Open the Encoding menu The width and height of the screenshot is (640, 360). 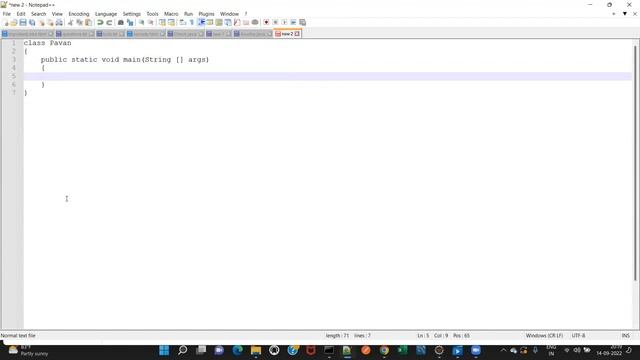pyautogui.click(x=78, y=14)
